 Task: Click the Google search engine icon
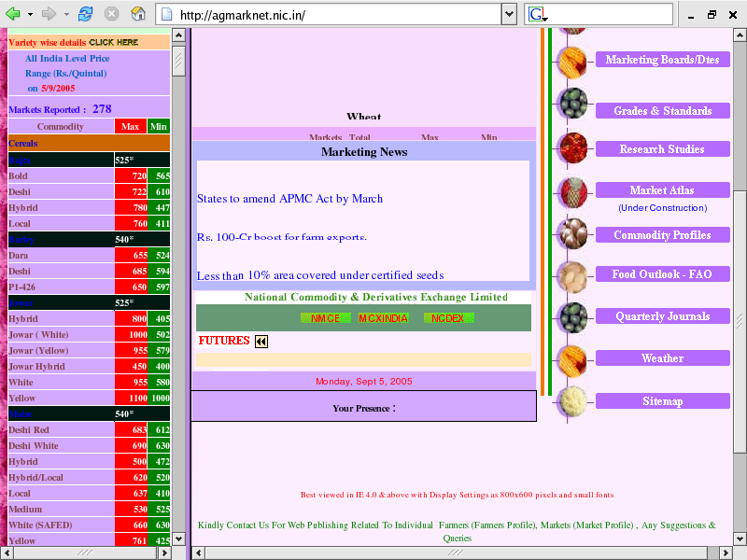click(x=537, y=15)
